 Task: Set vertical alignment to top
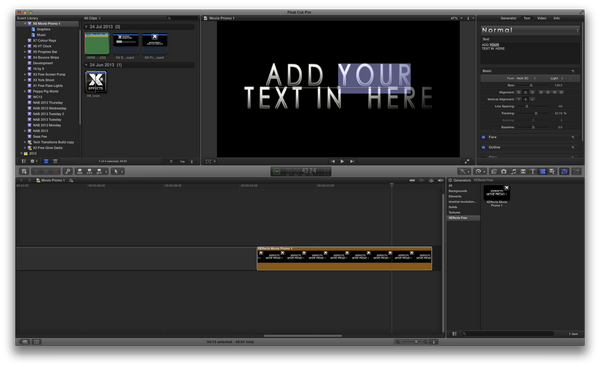coord(519,99)
